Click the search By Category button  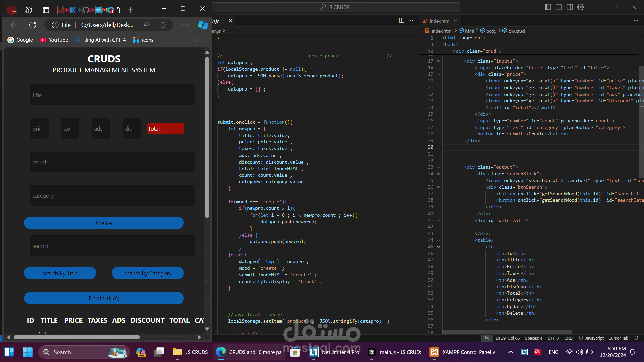point(148,273)
